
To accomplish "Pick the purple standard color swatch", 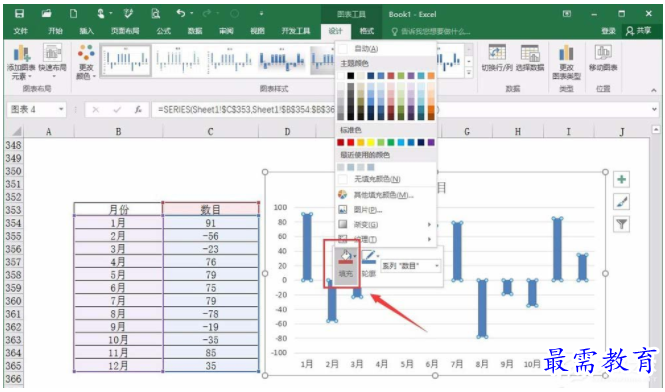I will coord(431,143).
